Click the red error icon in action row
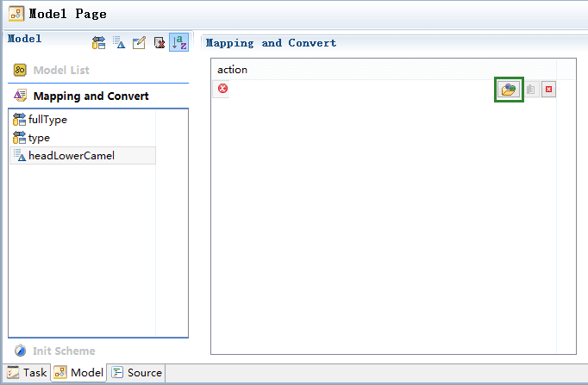588x385 pixels. tap(222, 89)
